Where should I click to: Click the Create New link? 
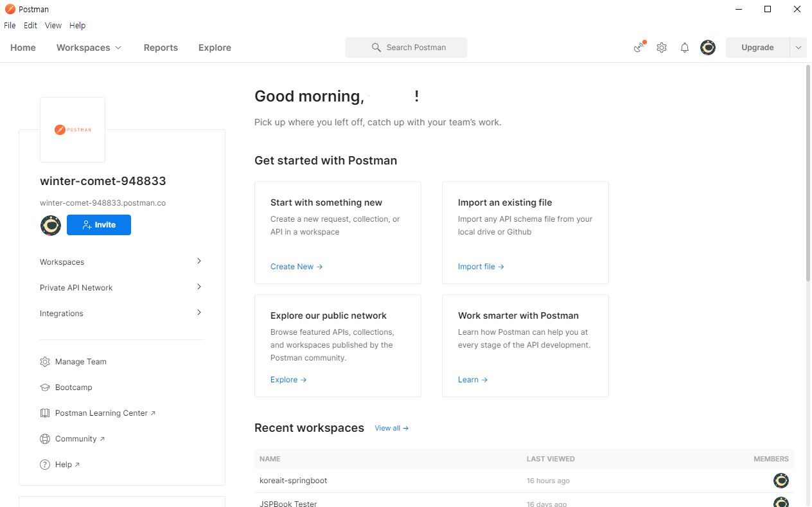[297, 267]
